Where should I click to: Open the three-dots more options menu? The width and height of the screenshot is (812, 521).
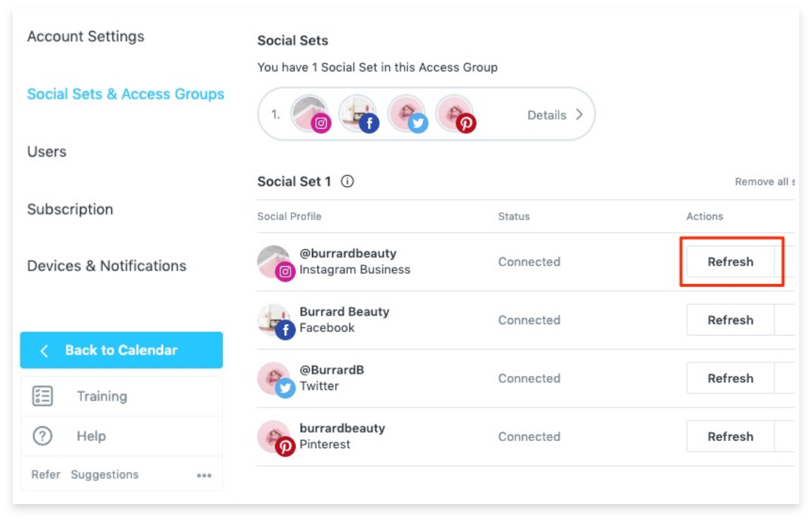pos(204,476)
